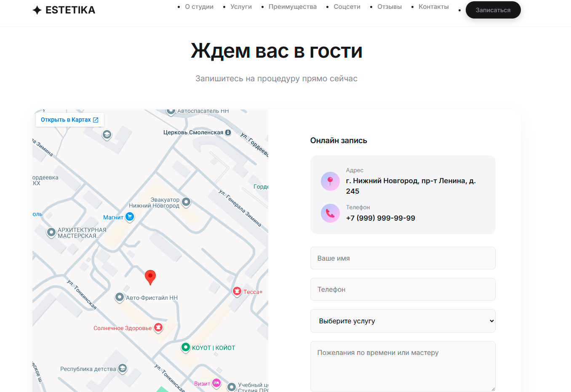
Task: Click the phone handset icon
Action: click(330, 213)
